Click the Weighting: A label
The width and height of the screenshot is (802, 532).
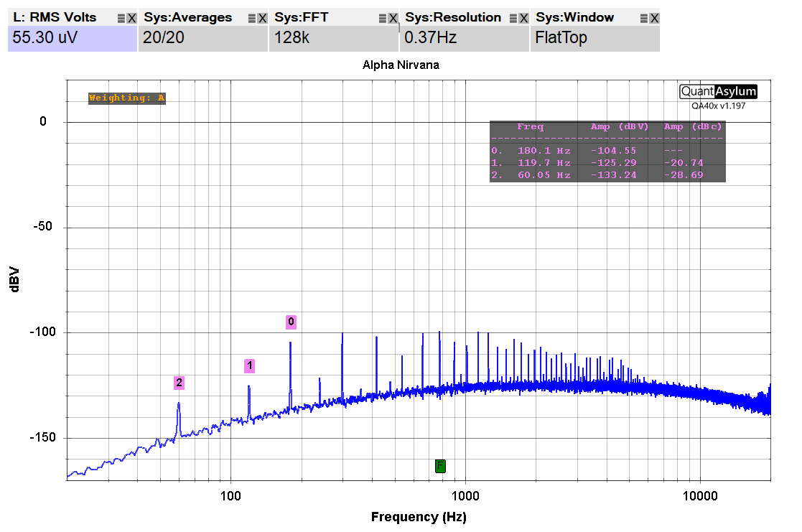(127, 98)
